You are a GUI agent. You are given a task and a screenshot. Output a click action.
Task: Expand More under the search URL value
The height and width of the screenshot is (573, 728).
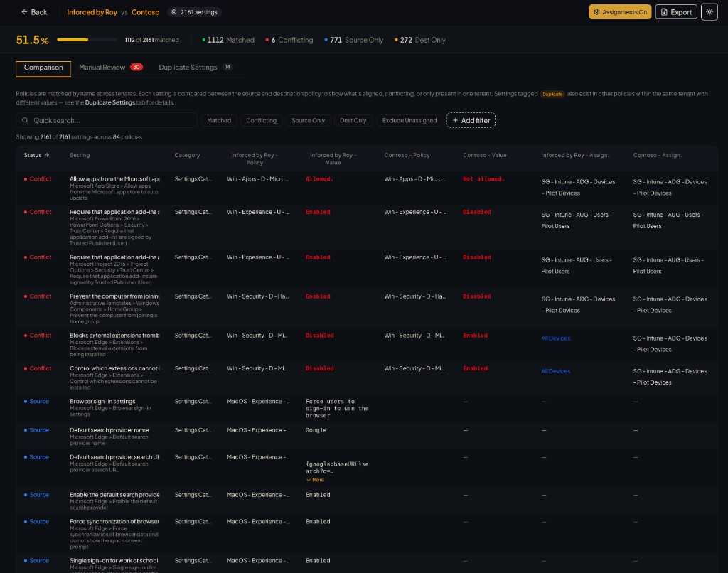tap(315, 480)
